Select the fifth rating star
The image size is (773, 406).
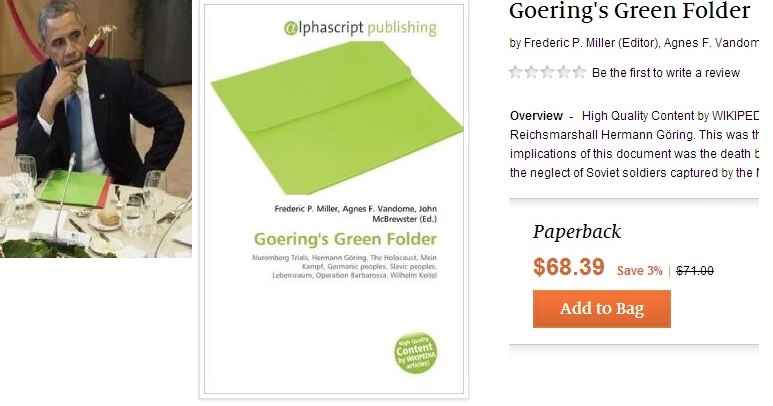[x=580, y=72]
